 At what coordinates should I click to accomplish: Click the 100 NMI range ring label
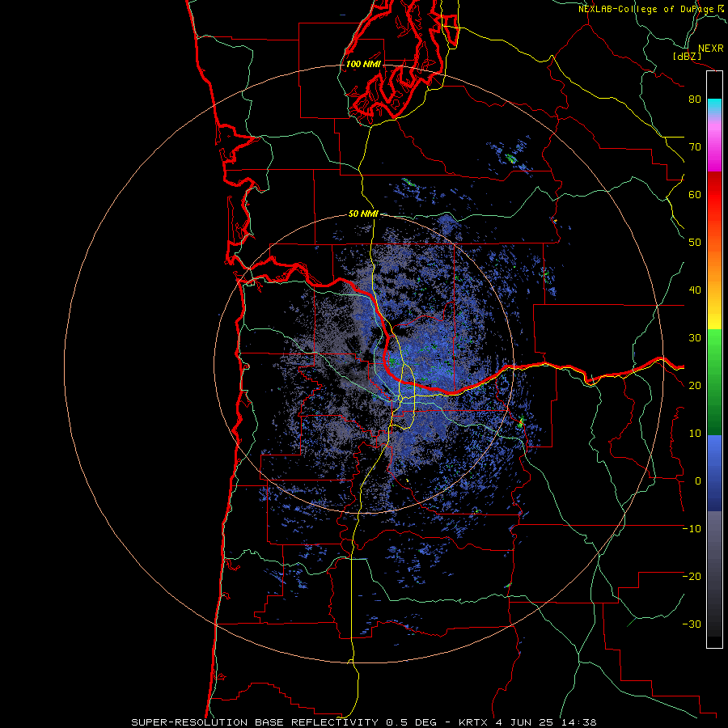pos(363,64)
